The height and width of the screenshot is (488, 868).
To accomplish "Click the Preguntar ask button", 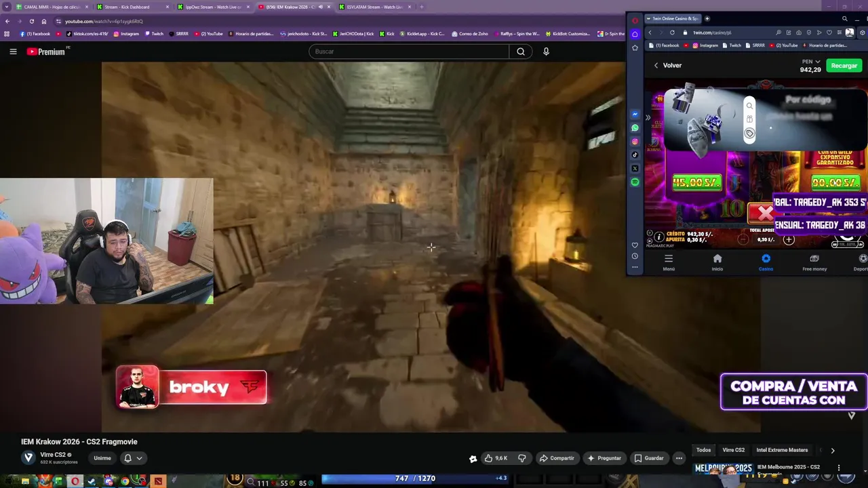I will pyautogui.click(x=604, y=458).
